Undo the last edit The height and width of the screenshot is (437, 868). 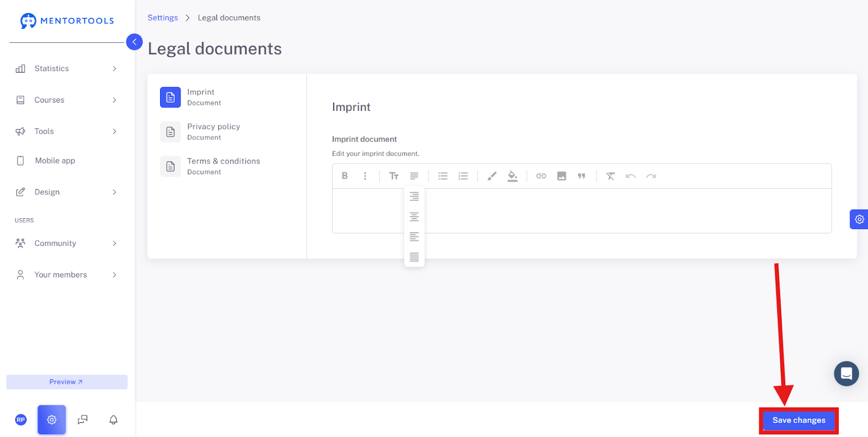pos(630,176)
